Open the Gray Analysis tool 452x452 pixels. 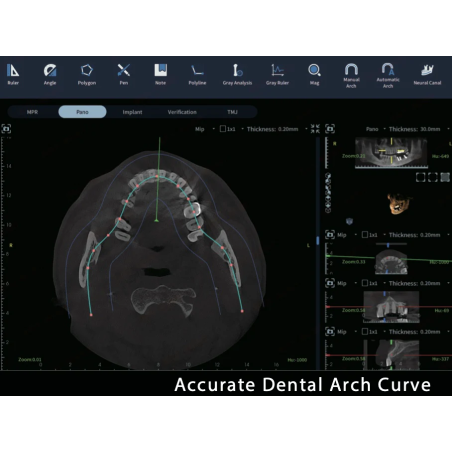tap(237, 74)
